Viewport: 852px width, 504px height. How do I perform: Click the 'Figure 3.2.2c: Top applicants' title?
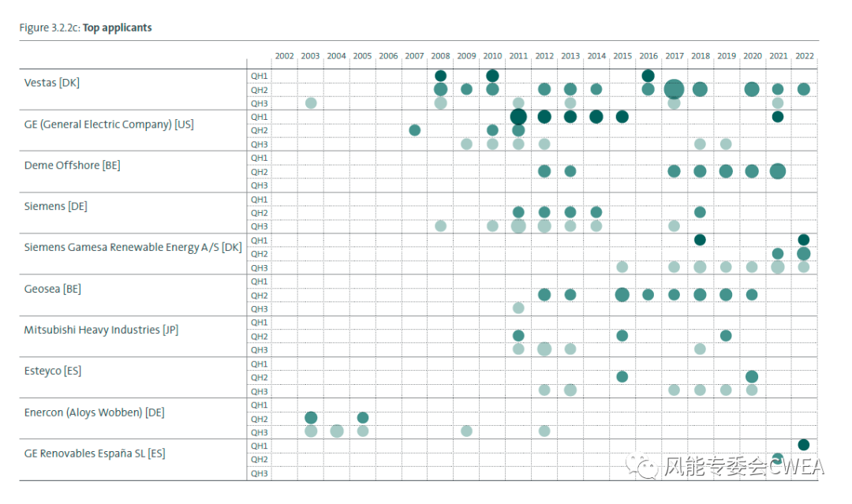85,28
